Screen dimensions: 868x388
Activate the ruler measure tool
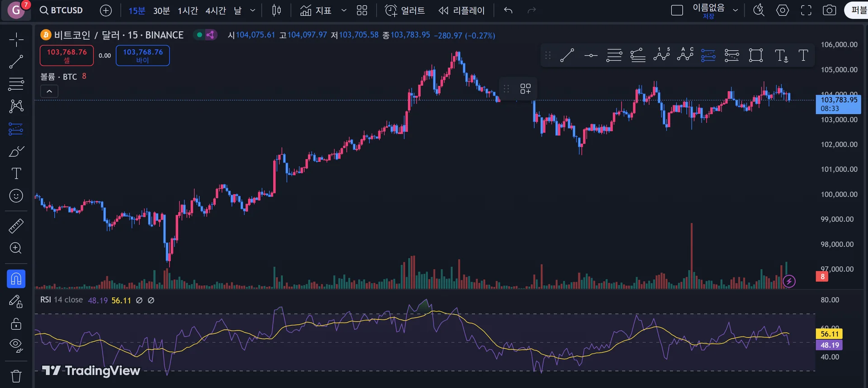(16, 226)
